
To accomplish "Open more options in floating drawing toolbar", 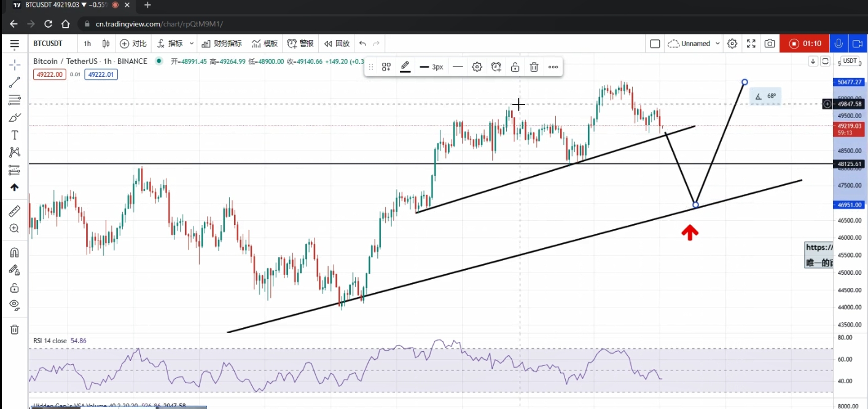I will point(553,67).
